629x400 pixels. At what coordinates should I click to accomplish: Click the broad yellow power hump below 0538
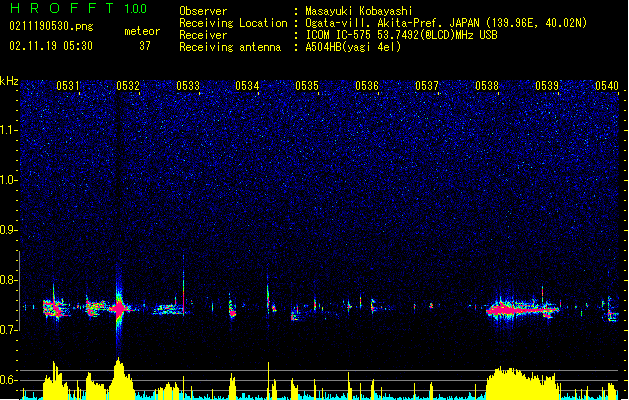(521, 383)
